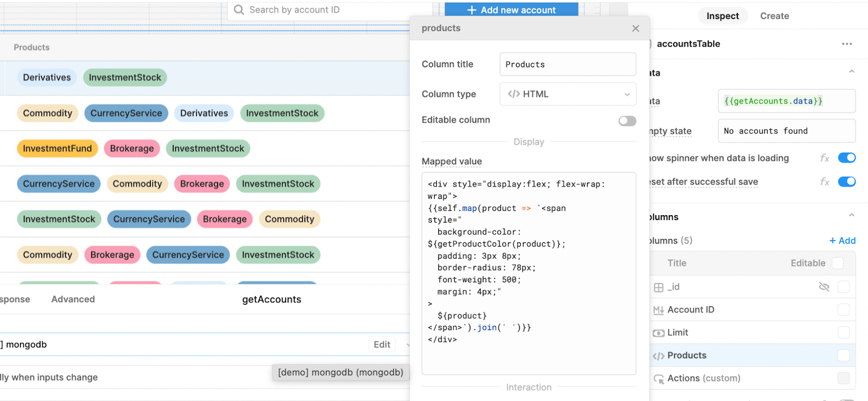868x401 pixels.
Task: Click the Add new account button
Action: coord(511,10)
